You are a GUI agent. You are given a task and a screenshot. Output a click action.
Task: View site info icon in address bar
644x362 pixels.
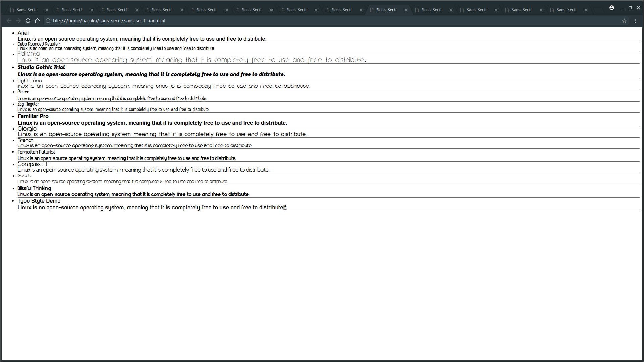point(48,21)
